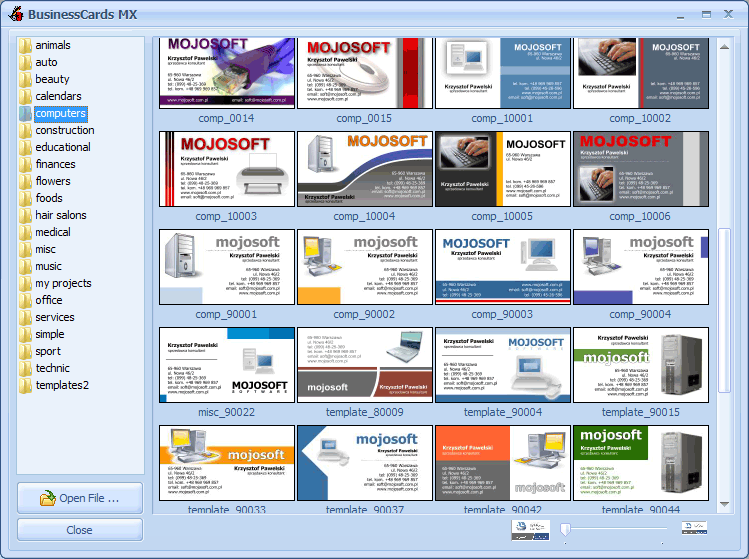
Task: Click the scrollbar down arrow
Action: [x=725, y=504]
